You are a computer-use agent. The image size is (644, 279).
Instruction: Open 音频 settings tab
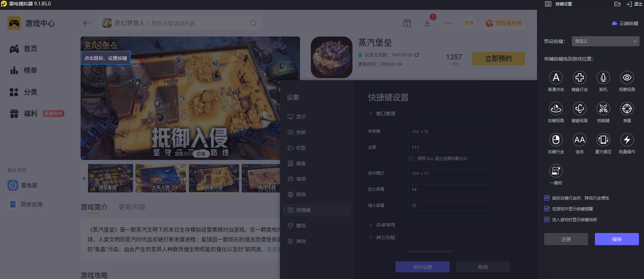coord(317,179)
